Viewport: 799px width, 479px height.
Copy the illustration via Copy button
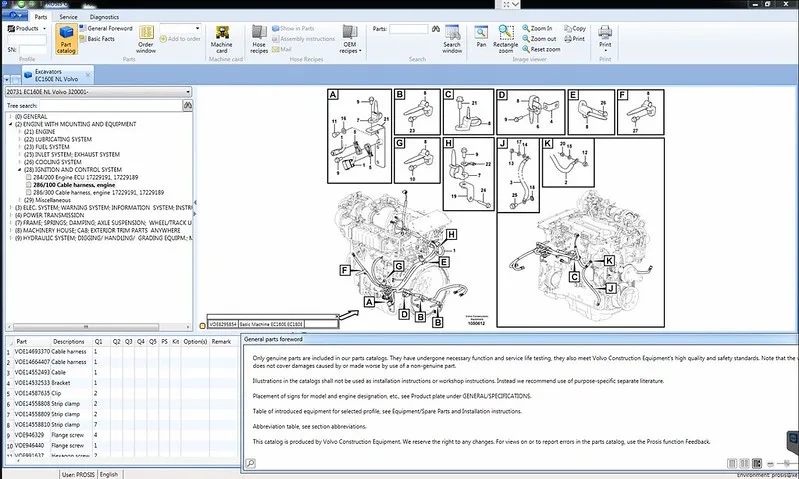pyautogui.click(x=575, y=29)
